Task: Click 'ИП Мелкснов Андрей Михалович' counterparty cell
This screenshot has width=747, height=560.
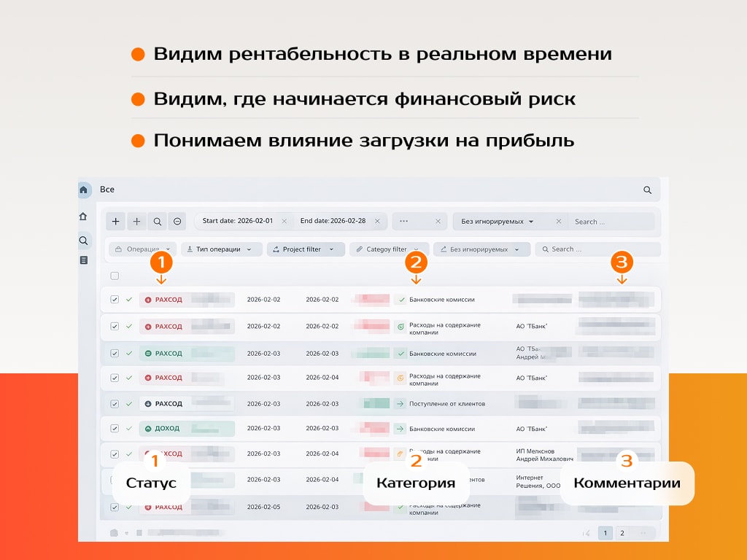Action: point(544,455)
